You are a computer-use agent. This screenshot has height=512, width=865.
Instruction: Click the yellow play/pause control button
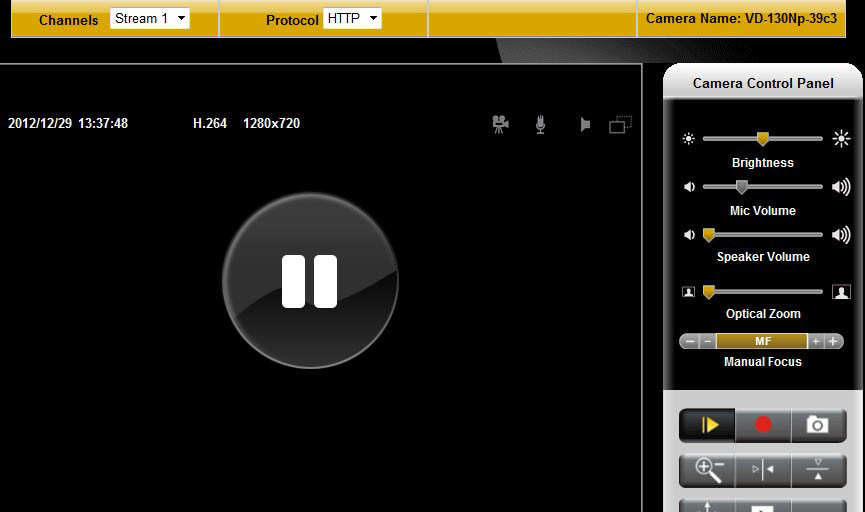click(707, 425)
